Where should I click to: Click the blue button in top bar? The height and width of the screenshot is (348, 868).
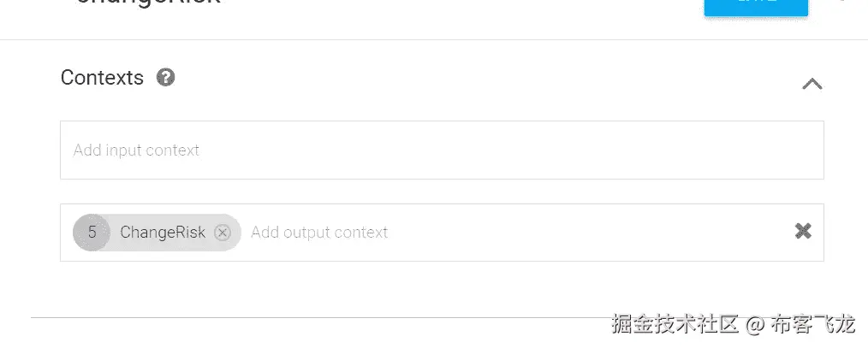click(x=755, y=5)
